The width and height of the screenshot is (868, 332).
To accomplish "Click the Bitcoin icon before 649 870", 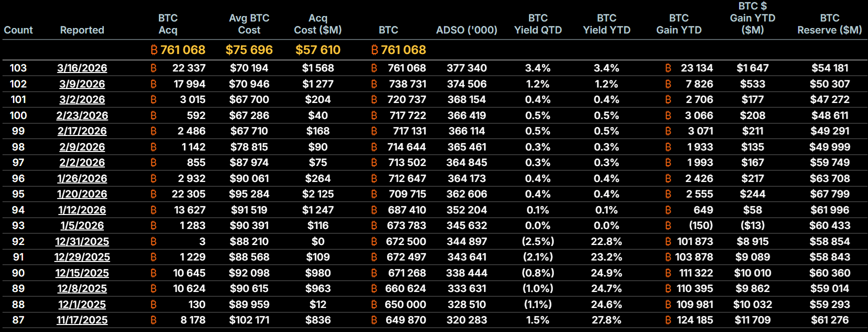I will (x=374, y=320).
